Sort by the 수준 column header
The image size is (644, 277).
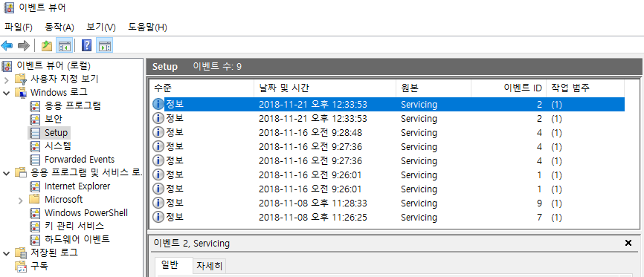[x=202, y=88]
